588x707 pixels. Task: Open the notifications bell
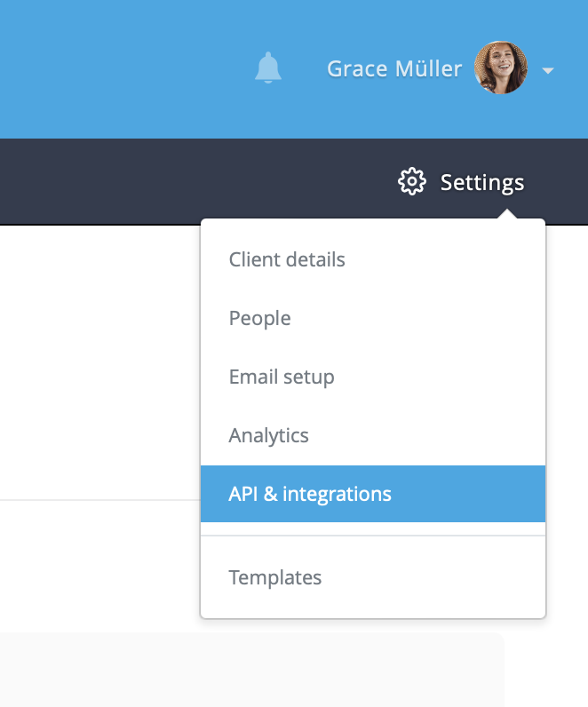coord(268,68)
